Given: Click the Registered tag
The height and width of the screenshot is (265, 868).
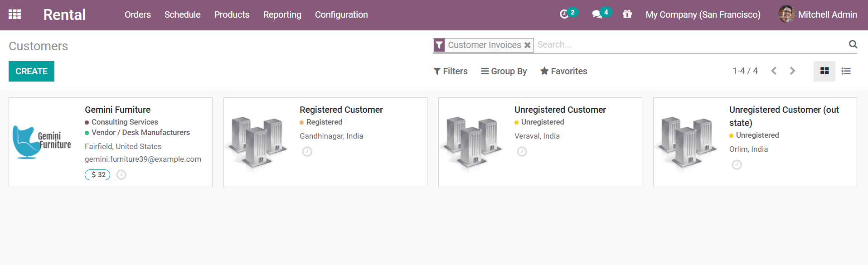Looking at the screenshot, I should tap(321, 122).
